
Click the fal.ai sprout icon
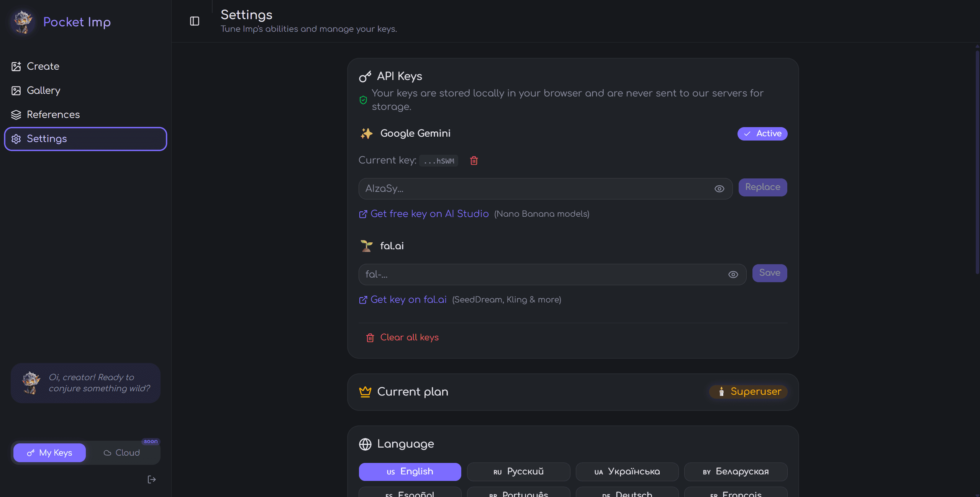click(366, 246)
